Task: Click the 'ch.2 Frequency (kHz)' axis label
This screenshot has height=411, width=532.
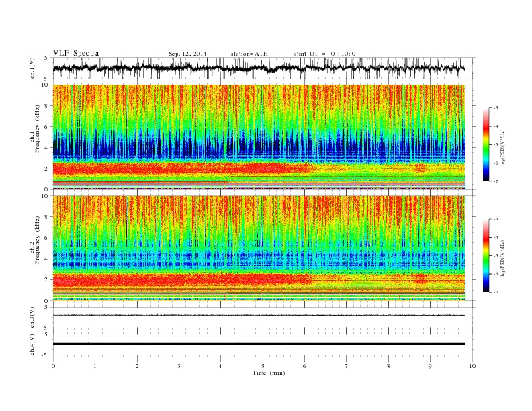Action: coord(35,240)
